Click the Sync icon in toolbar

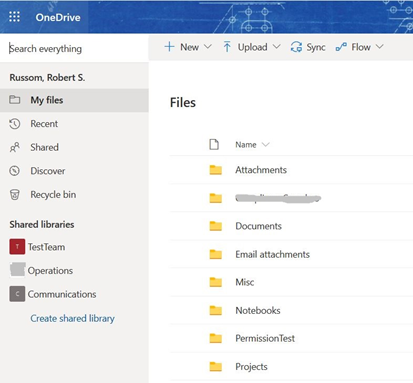(x=296, y=47)
